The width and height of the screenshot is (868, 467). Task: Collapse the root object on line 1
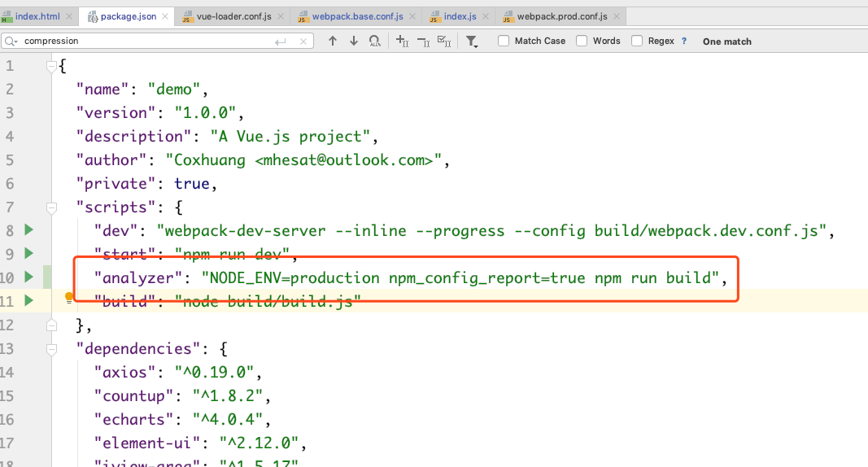pos(51,67)
